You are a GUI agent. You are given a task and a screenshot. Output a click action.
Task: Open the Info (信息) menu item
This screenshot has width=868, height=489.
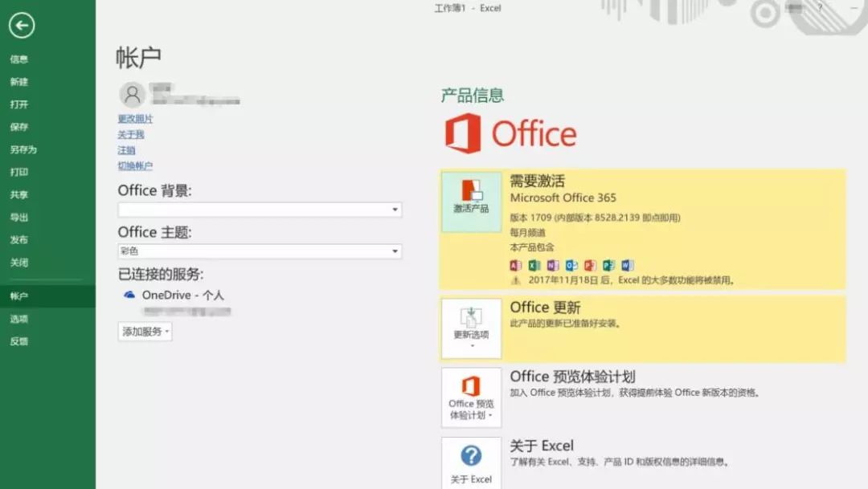point(18,59)
